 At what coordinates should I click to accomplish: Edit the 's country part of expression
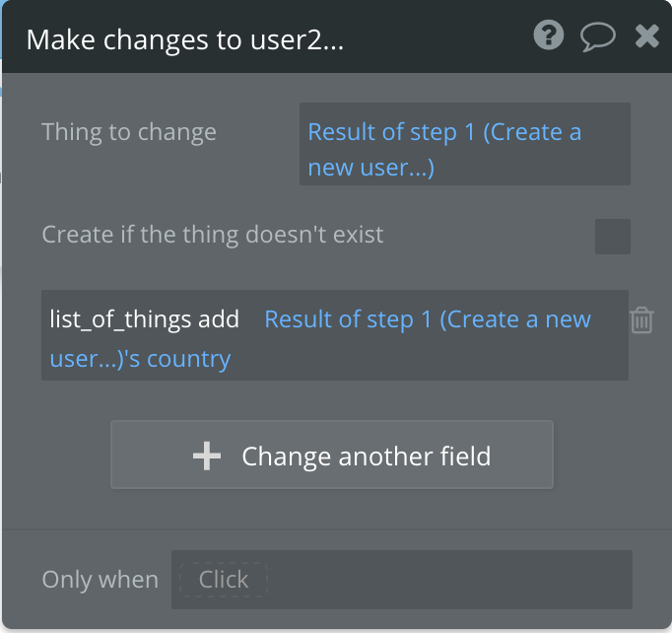(x=186, y=359)
